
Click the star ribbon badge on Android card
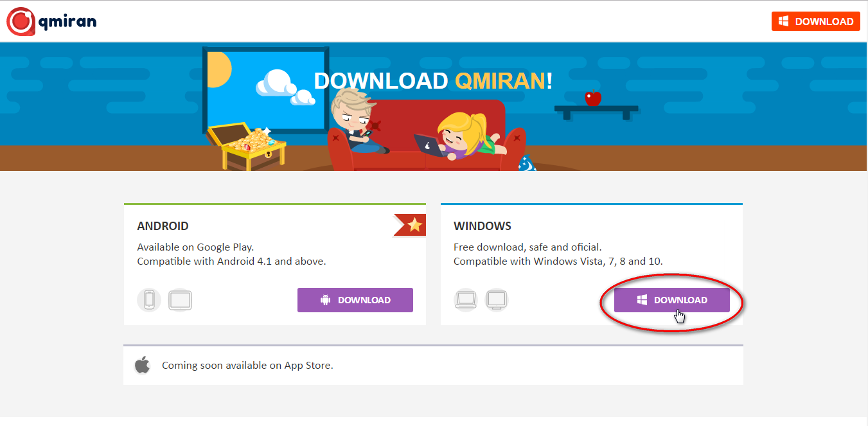pos(410,225)
